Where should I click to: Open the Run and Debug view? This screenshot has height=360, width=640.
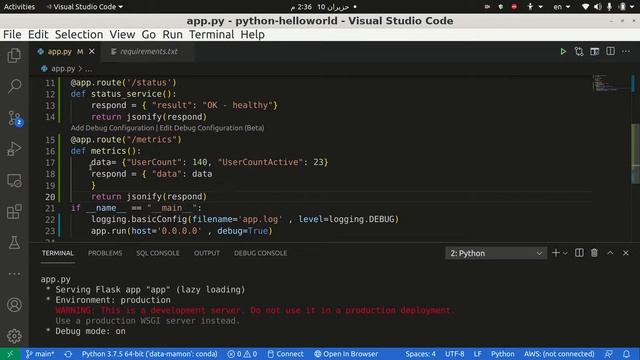14,149
